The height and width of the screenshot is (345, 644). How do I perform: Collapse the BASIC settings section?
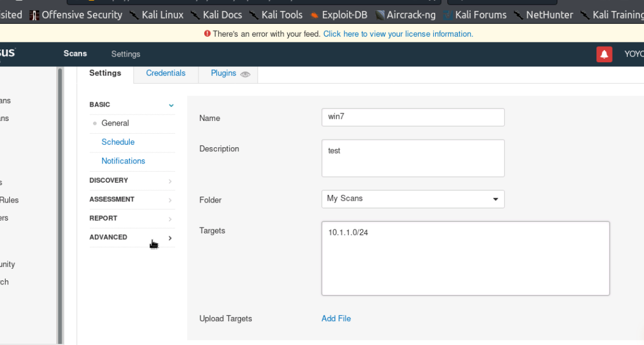pyautogui.click(x=171, y=105)
